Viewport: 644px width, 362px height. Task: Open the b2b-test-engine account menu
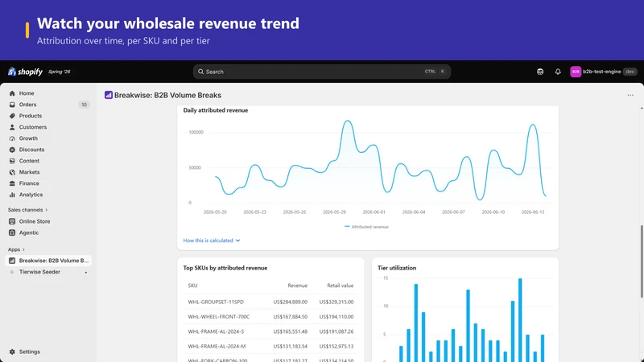click(603, 72)
